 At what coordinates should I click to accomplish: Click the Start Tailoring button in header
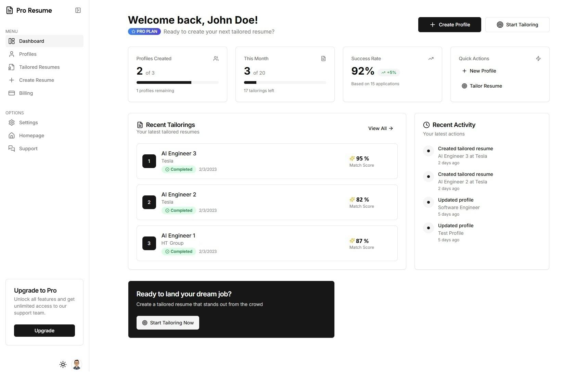(517, 25)
